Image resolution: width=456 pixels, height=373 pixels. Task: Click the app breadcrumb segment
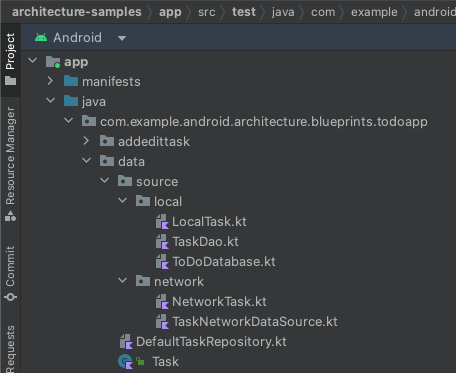[x=170, y=12]
